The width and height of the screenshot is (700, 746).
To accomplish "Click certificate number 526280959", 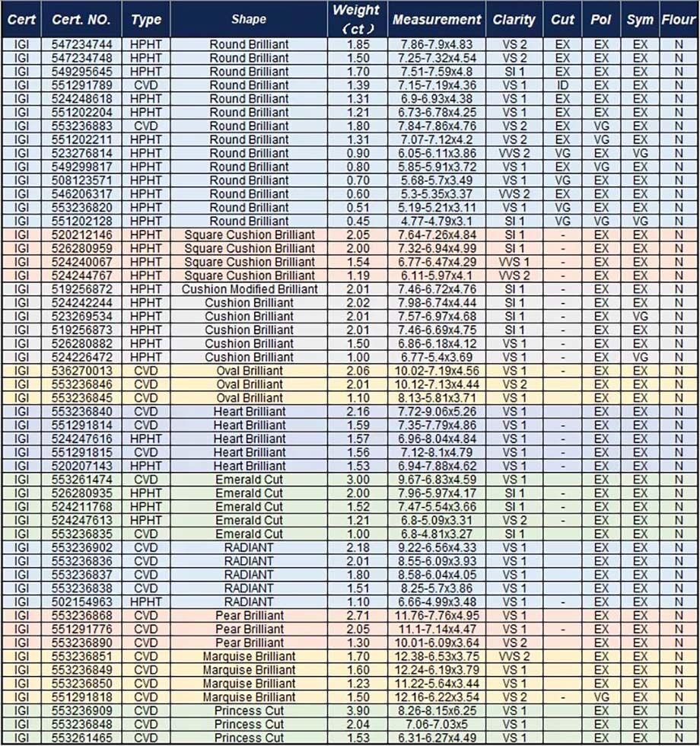I will 82,248.
